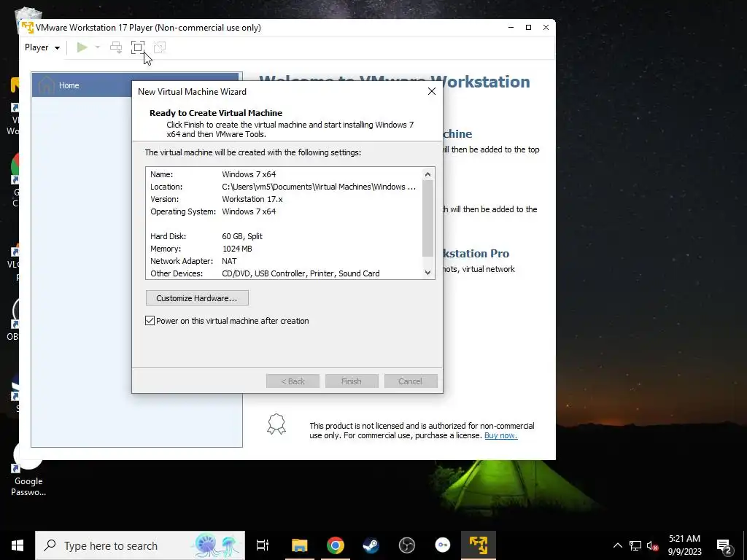The height and width of the screenshot is (560, 747).
Task: Select the Other Devices row
Action: tap(284, 273)
